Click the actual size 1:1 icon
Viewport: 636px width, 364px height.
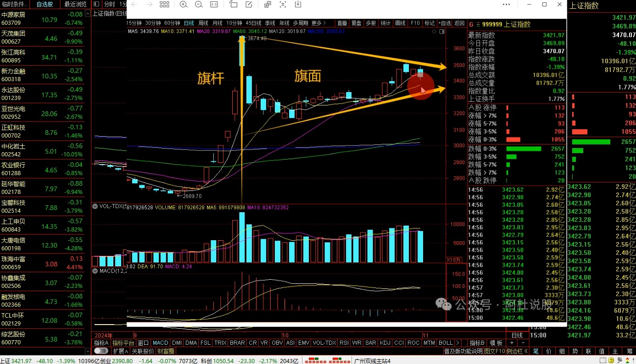pyautogui.click(x=214, y=5)
